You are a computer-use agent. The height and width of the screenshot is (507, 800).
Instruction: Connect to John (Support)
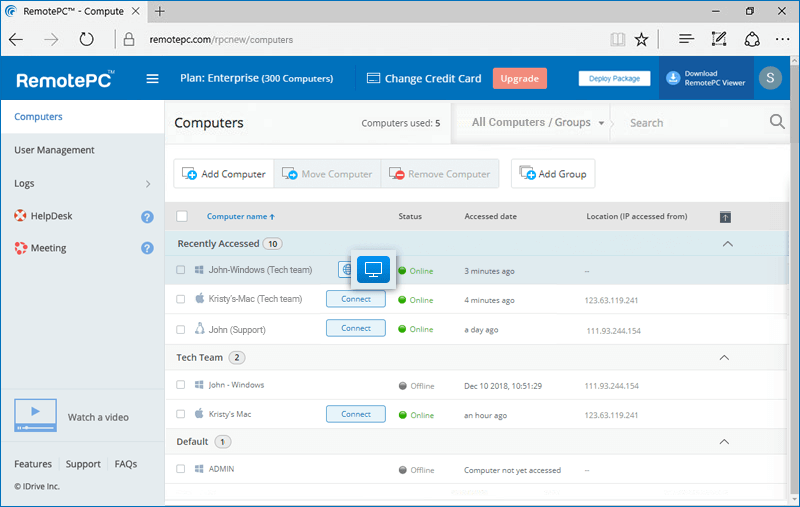coord(356,328)
